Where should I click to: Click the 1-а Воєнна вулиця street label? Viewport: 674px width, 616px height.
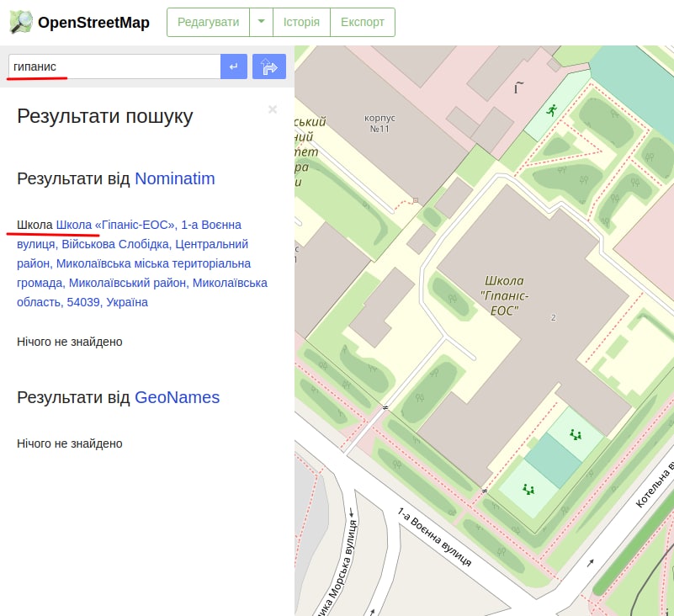434,538
